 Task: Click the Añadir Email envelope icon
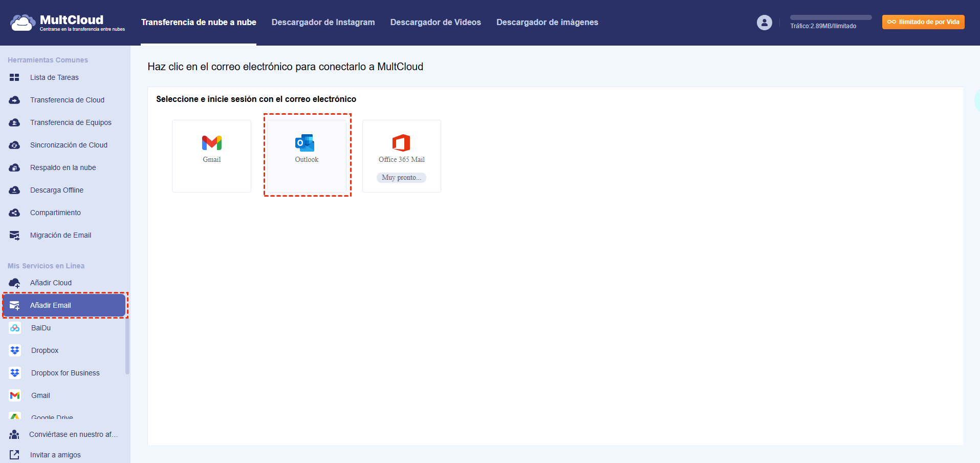(14, 305)
